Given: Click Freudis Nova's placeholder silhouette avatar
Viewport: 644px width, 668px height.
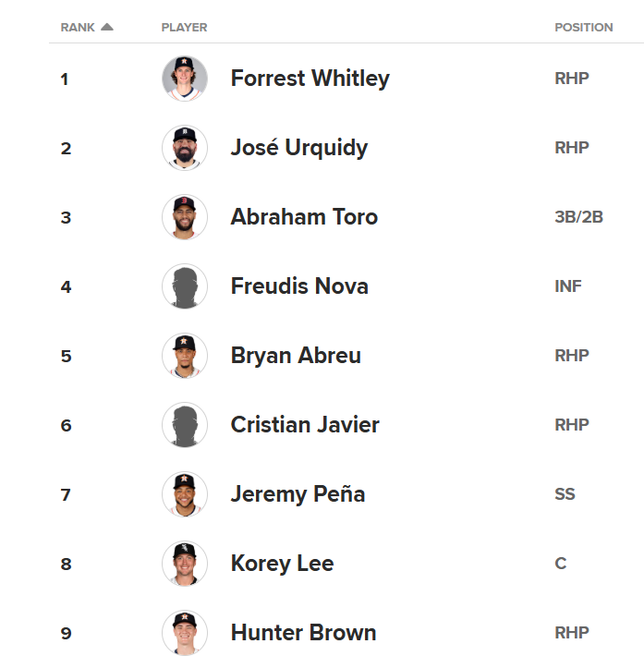Looking at the screenshot, I should (x=185, y=286).
